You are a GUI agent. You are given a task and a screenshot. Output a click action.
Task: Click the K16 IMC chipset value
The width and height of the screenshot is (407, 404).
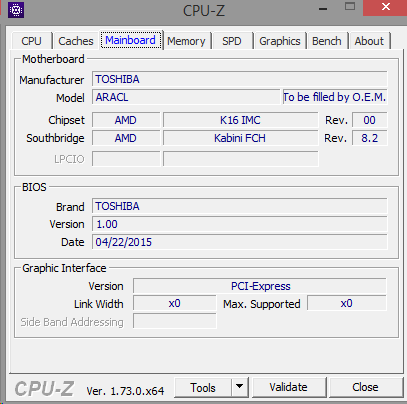point(240,120)
